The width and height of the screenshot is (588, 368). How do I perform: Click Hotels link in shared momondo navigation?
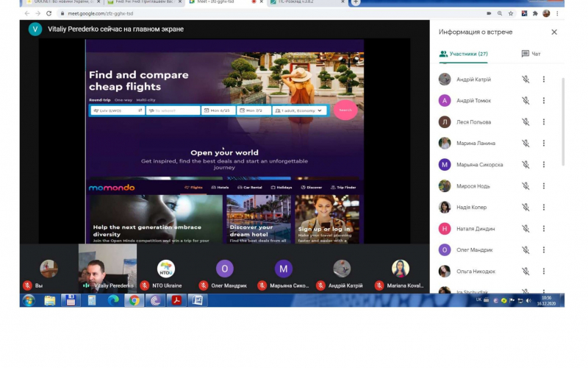click(220, 188)
